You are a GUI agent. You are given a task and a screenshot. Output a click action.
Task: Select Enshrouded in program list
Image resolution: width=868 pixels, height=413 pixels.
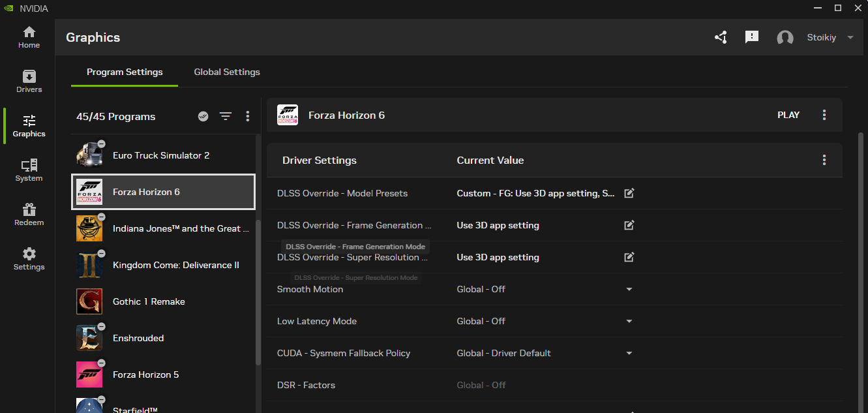tap(163, 338)
